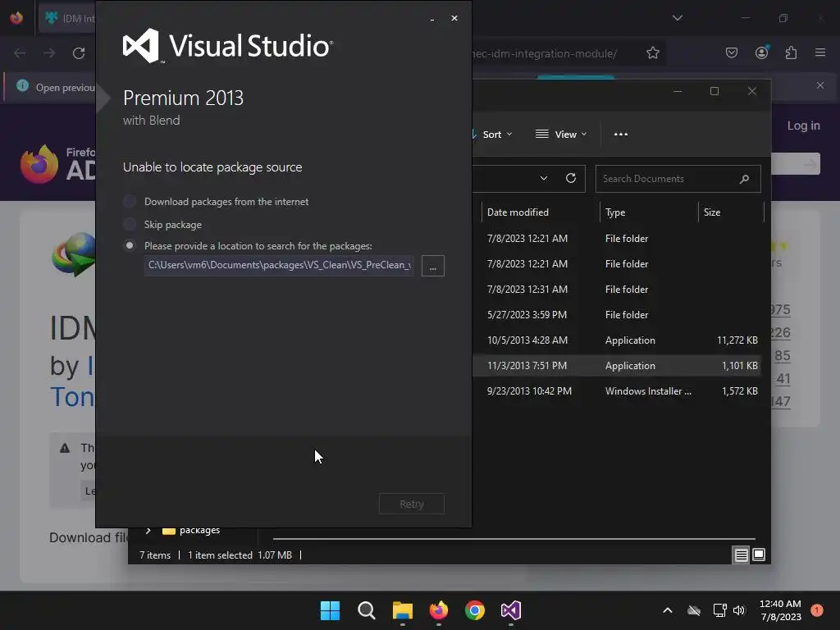Screen dimensions: 840x630
Task: Reload the Firefox page
Action: (x=79, y=53)
